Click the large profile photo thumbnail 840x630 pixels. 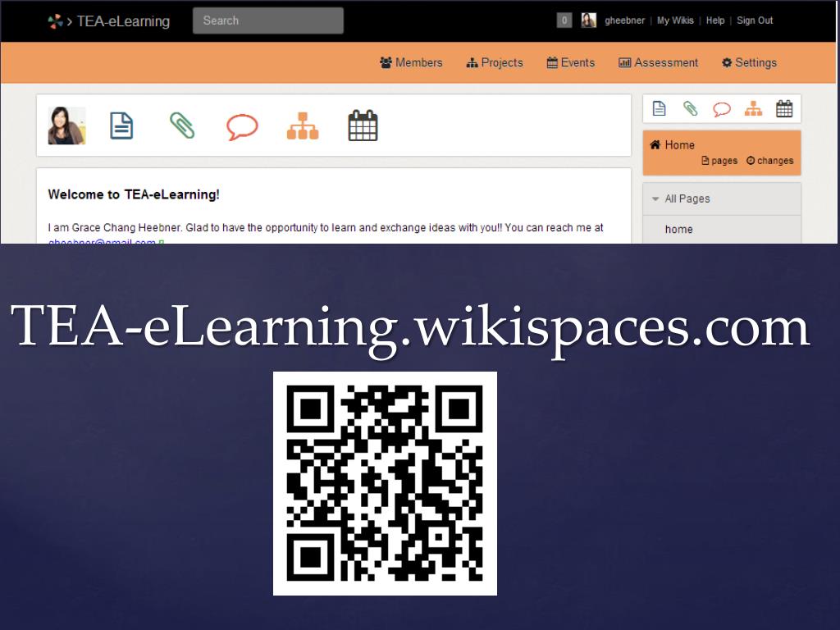67,126
